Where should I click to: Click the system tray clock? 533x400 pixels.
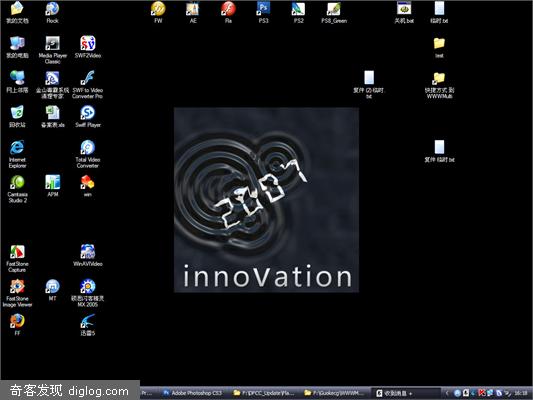(x=521, y=393)
